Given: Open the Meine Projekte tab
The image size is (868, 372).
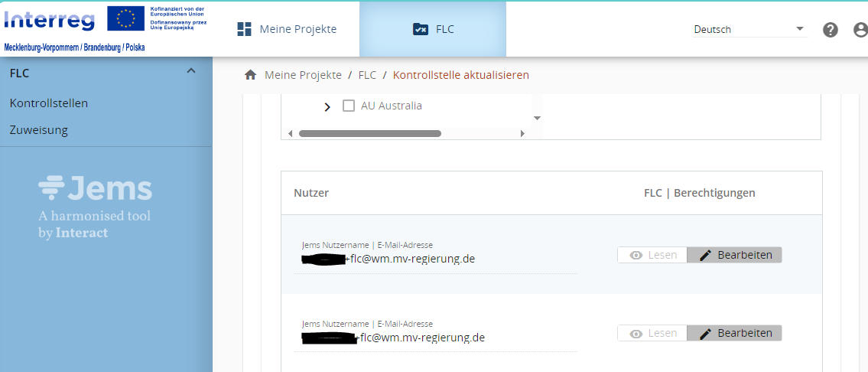Looking at the screenshot, I should (x=287, y=29).
